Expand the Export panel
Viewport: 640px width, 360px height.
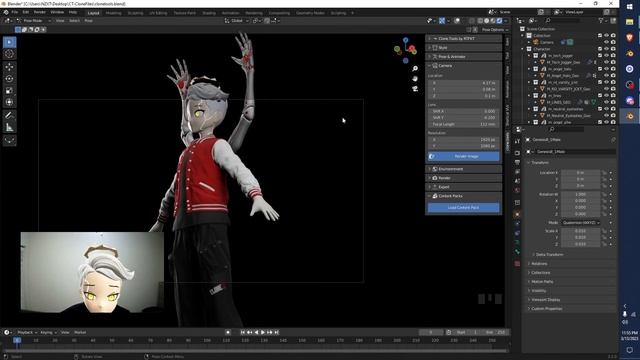click(x=464, y=187)
